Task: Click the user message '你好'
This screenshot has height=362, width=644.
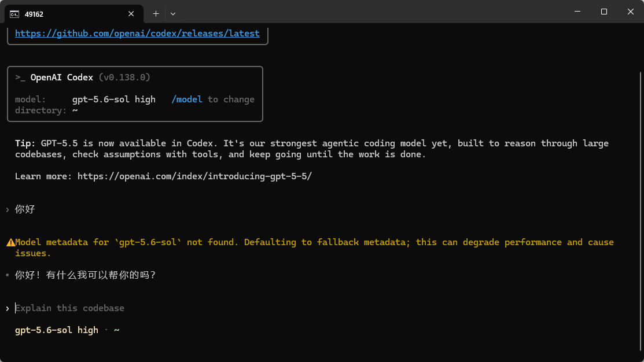Action: [x=25, y=209]
